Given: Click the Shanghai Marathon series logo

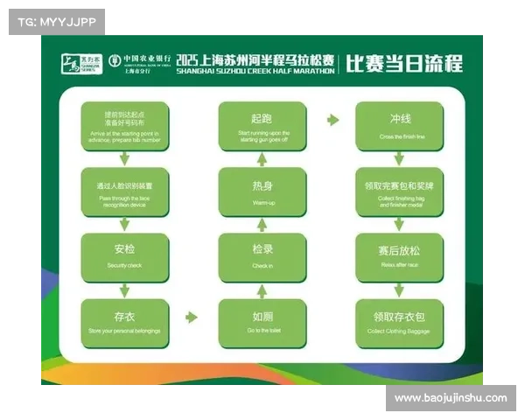Looking at the screenshot, I should click(81, 64).
